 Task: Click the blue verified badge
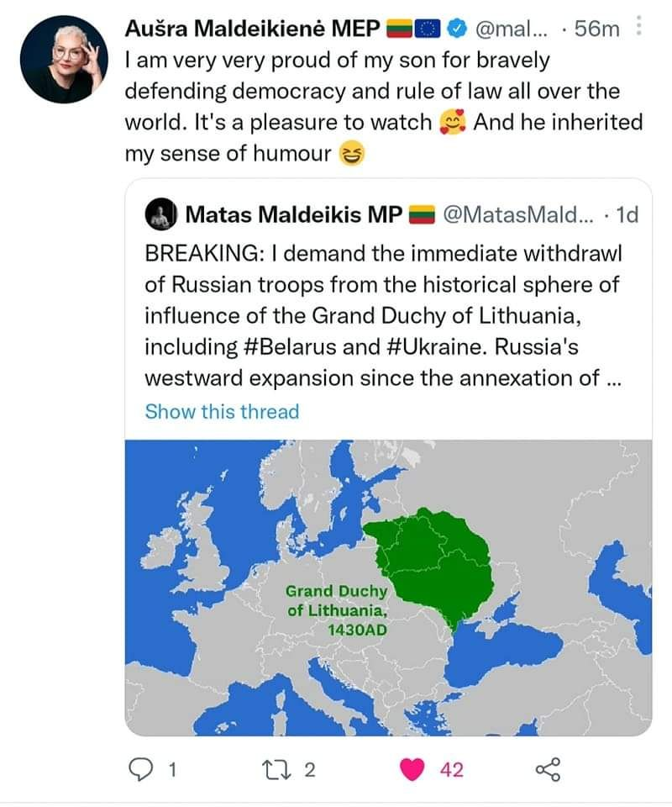click(x=455, y=29)
